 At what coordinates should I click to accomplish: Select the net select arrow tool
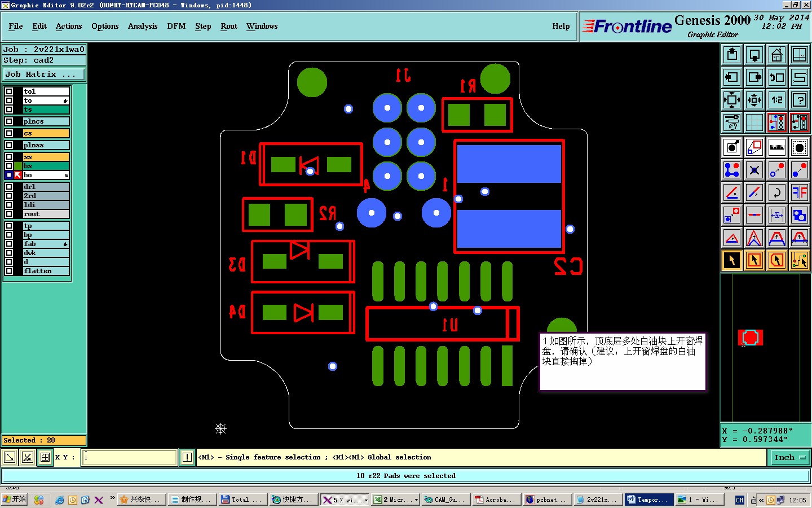pyautogui.click(x=800, y=260)
